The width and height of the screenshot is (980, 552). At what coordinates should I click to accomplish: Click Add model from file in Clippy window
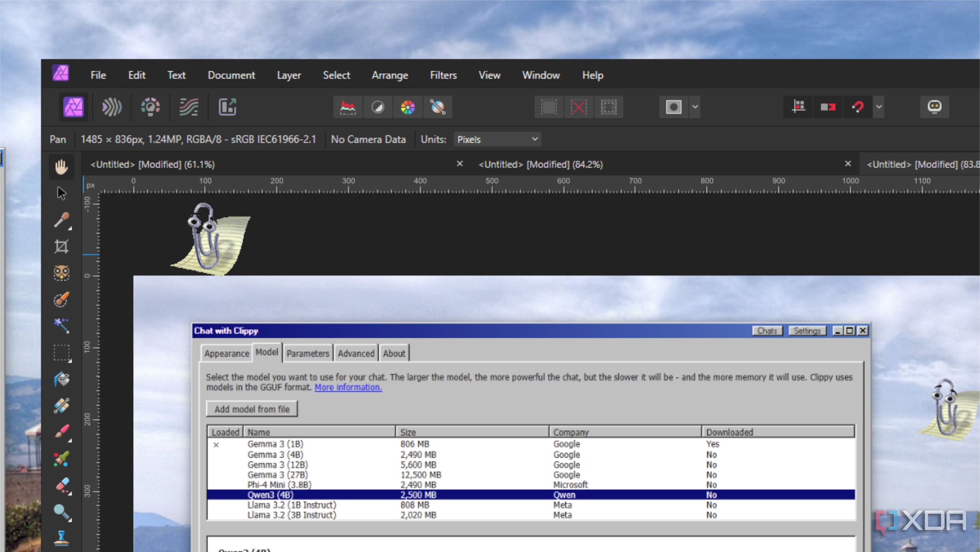point(252,409)
